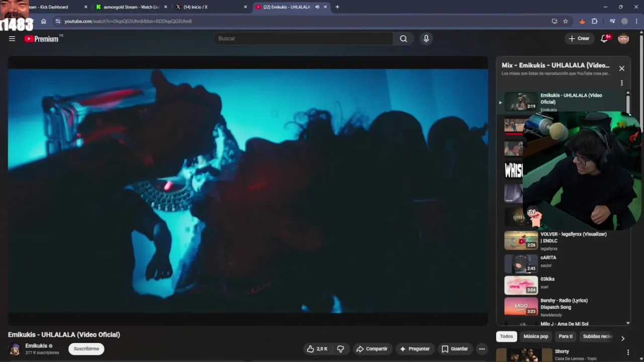Open the browser three-dot menu
644x362 pixels.
point(637,21)
